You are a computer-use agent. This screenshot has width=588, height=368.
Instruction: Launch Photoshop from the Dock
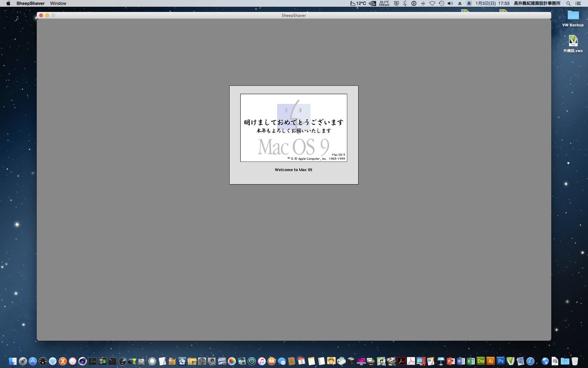(x=501, y=361)
